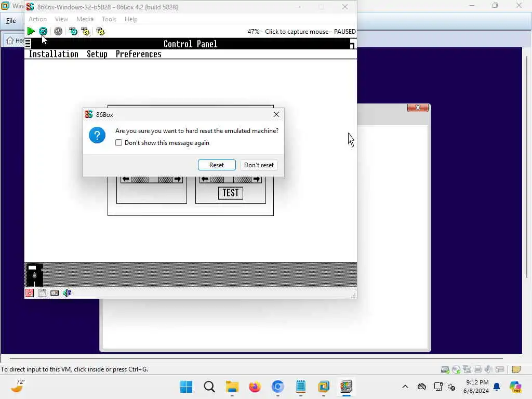This screenshot has width=532, height=399.
Task: Open Firefox from the taskbar
Action: [x=255, y=387]
